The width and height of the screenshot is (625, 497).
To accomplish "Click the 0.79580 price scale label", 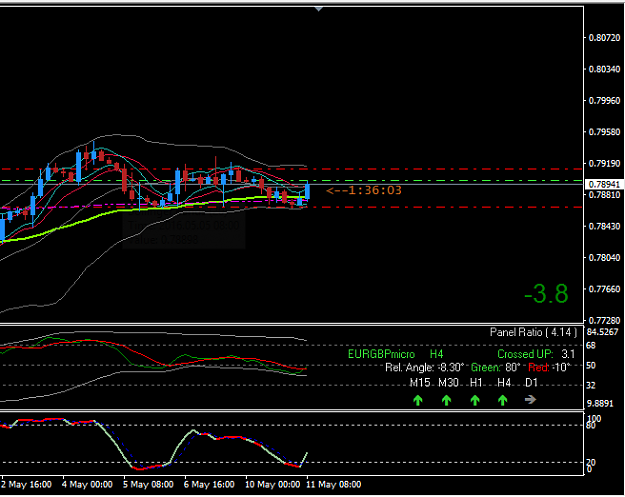I will tap(605, 132).
